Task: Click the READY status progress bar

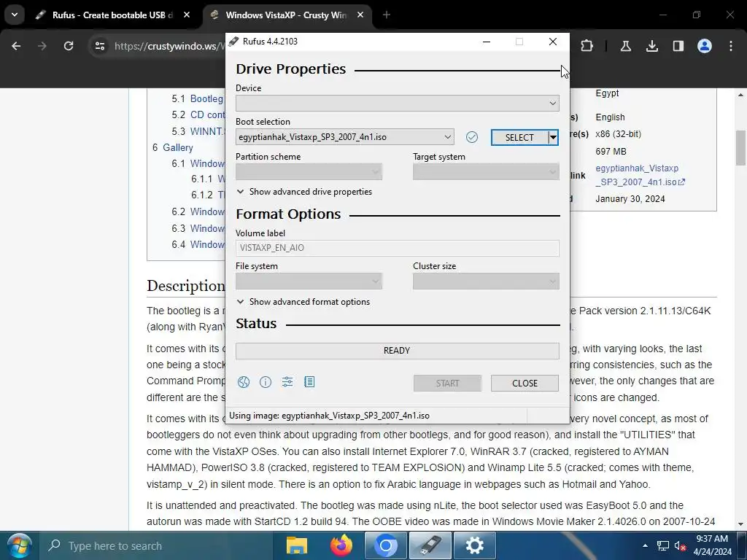Action: (x=398, y=351)
